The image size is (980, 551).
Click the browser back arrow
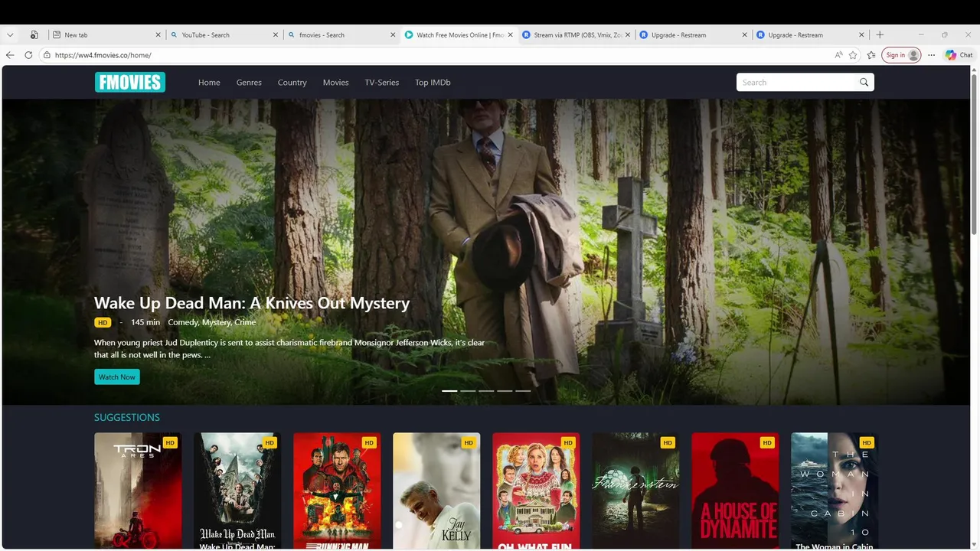pos(10,55)
